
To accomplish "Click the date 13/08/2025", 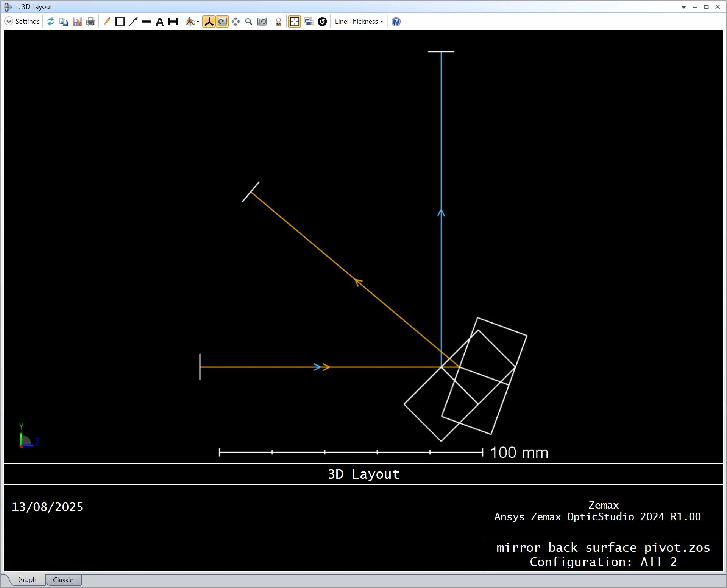I will coord(47,507).
